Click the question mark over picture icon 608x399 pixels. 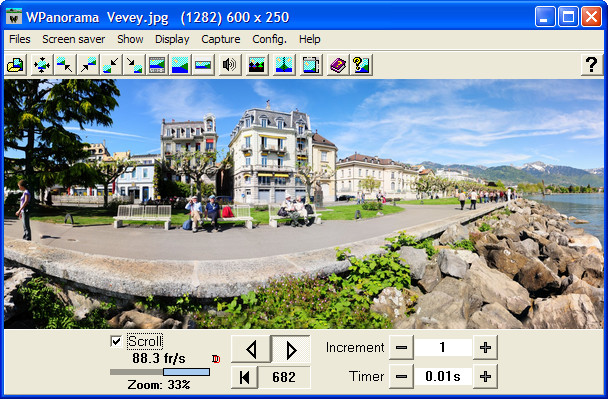tap(361, 65)
